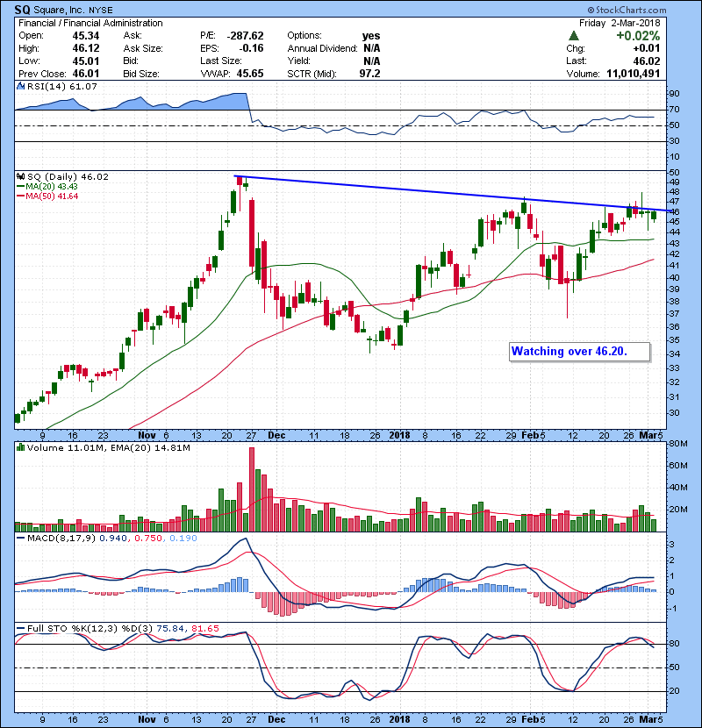Screen dimensions: 702x728
Task: Click the High value 46.12
Action: pos(86,48)
